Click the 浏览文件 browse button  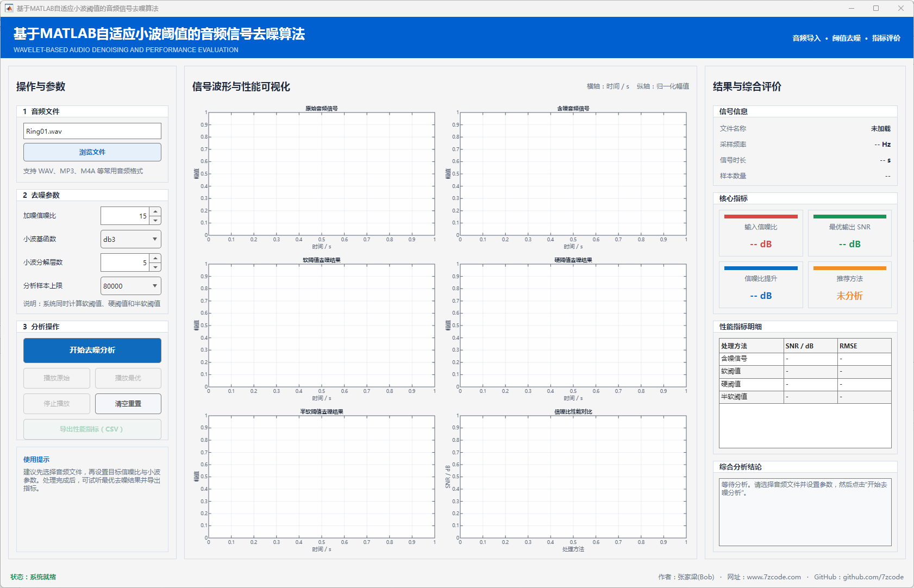[92, 152]
